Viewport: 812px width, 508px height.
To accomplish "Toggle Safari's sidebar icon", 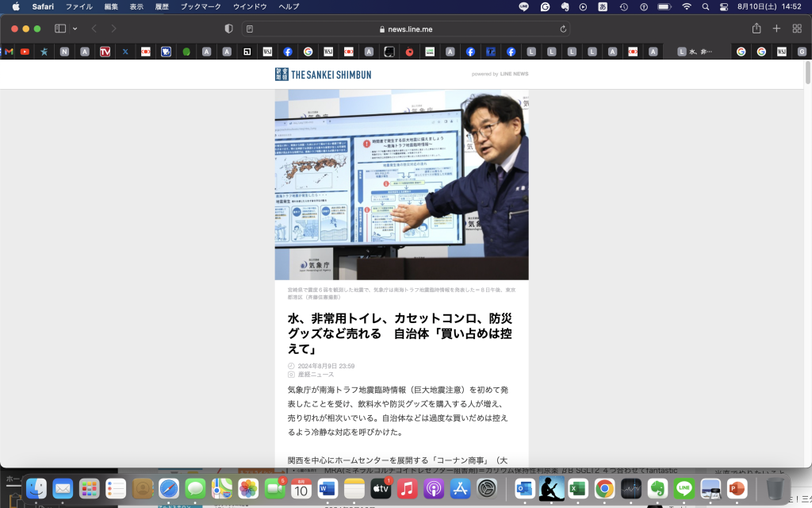I will coord(59,27).
